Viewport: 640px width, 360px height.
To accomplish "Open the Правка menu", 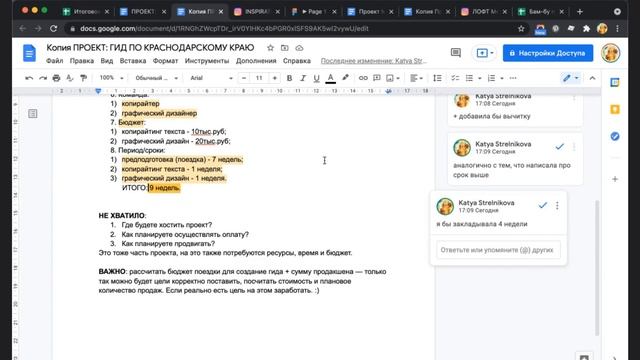I will click(x=82, y=61).
